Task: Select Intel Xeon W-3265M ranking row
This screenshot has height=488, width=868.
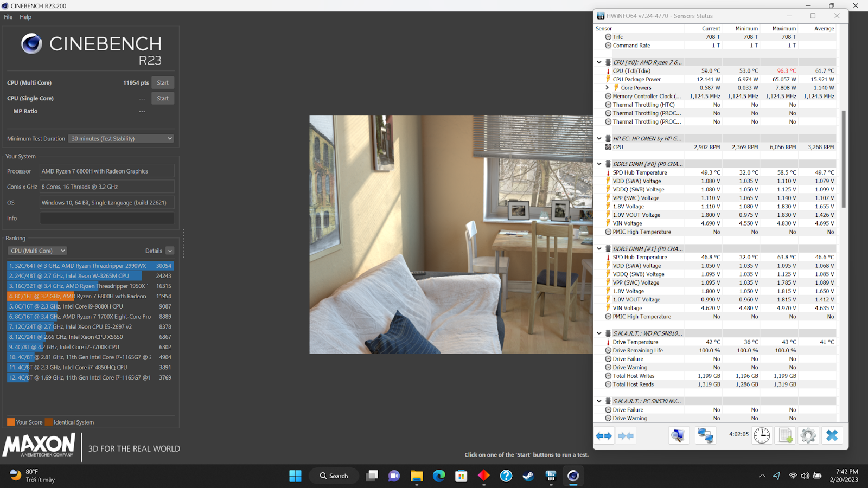Action: tap(91, 276)
